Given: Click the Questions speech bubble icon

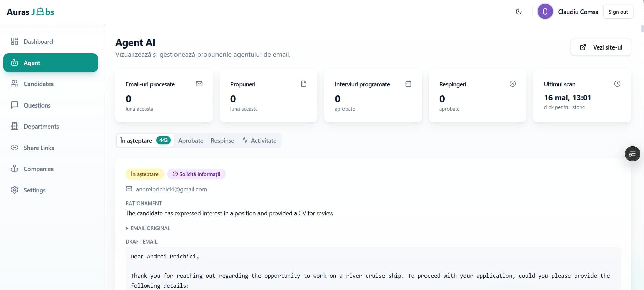Looking at the screenshot, I should tap(14, 105).
